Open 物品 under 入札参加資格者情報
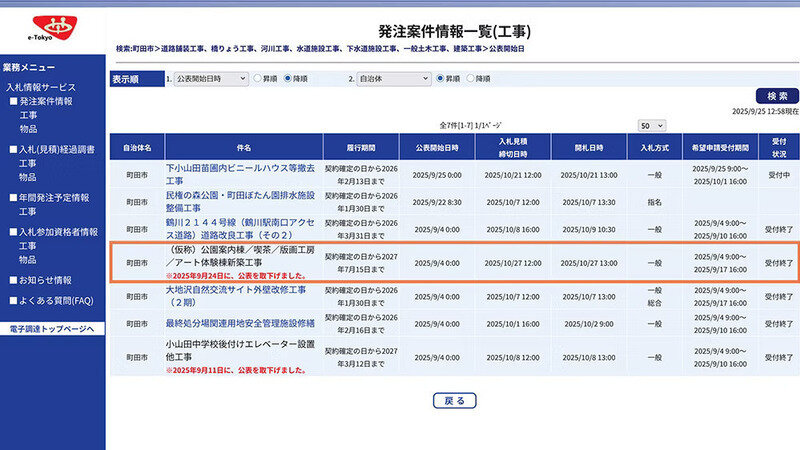The image size is (800, 450). point(27,259)
